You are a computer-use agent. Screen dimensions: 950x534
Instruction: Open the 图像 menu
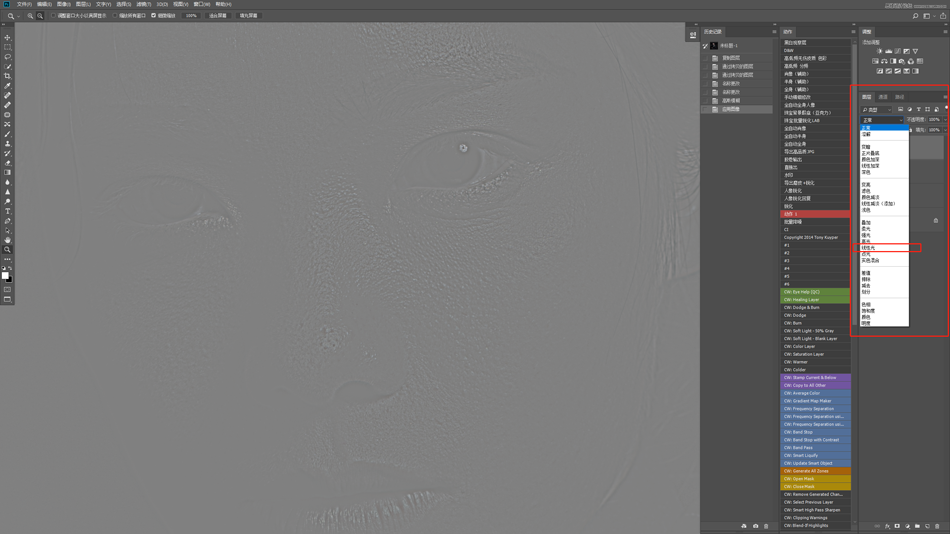click(x=64, y=4)
